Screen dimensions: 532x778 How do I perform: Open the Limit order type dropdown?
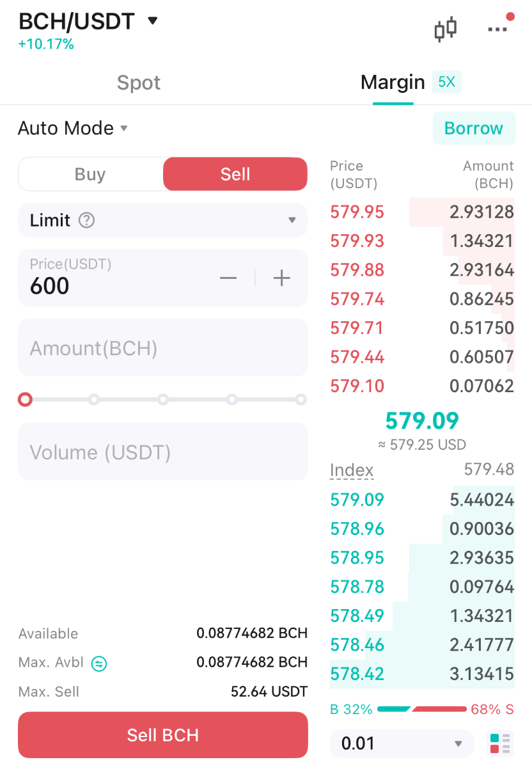coord(163,220)
